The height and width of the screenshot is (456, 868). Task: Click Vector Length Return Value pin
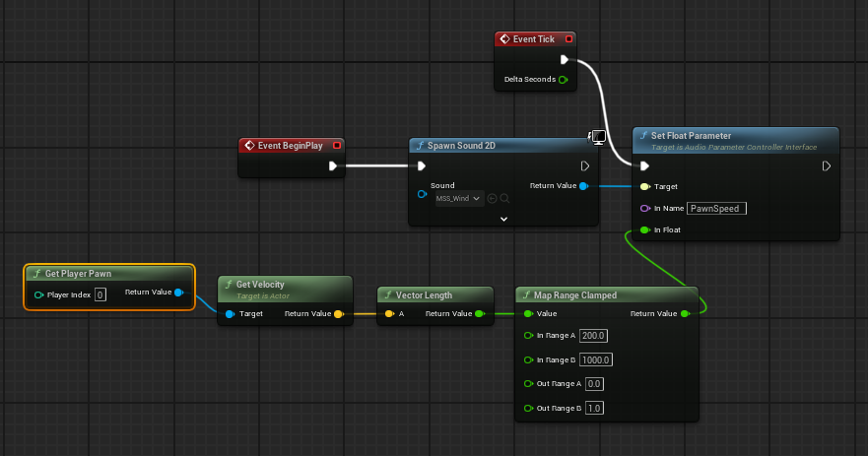click(480, 314)
